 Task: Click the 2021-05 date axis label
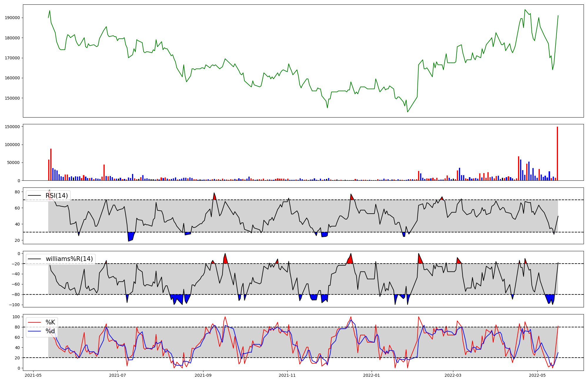click(33, 375)
